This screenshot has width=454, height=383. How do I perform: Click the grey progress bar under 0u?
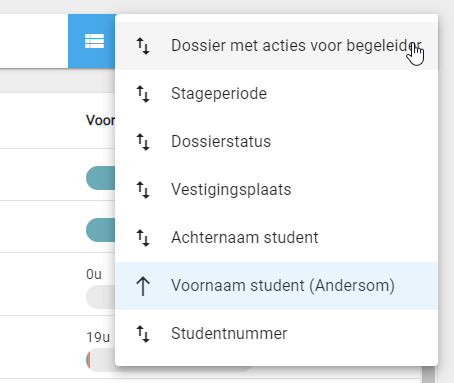pyautogui.click(x=101, y=297)
